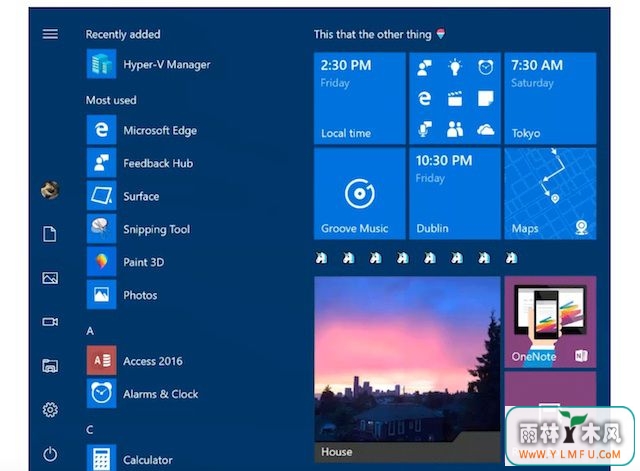Viewport: 640px width, 471px height.
Task: Open File Explorer from the Start rail
Action: (50, 366)
